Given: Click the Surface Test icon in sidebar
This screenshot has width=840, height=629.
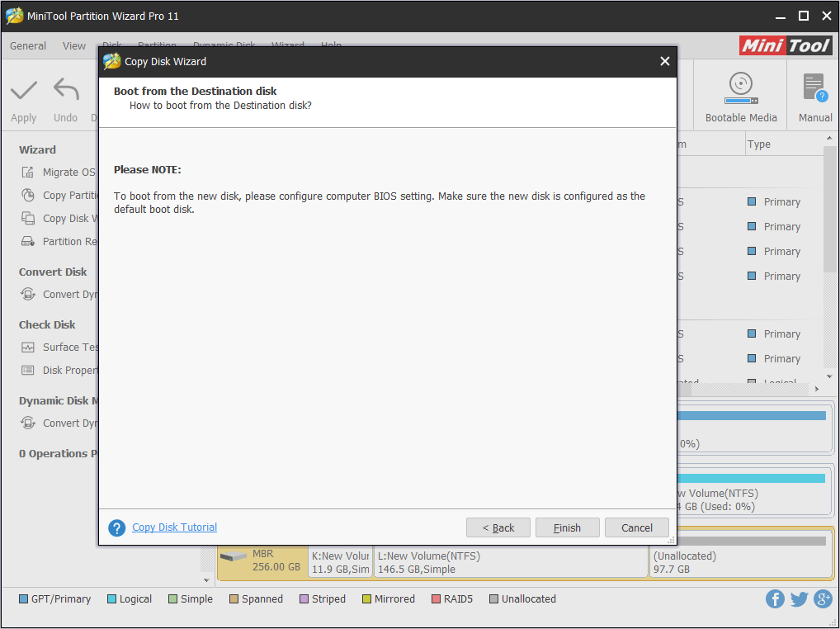Looking at the screenshot, I should tap(28, 348).
